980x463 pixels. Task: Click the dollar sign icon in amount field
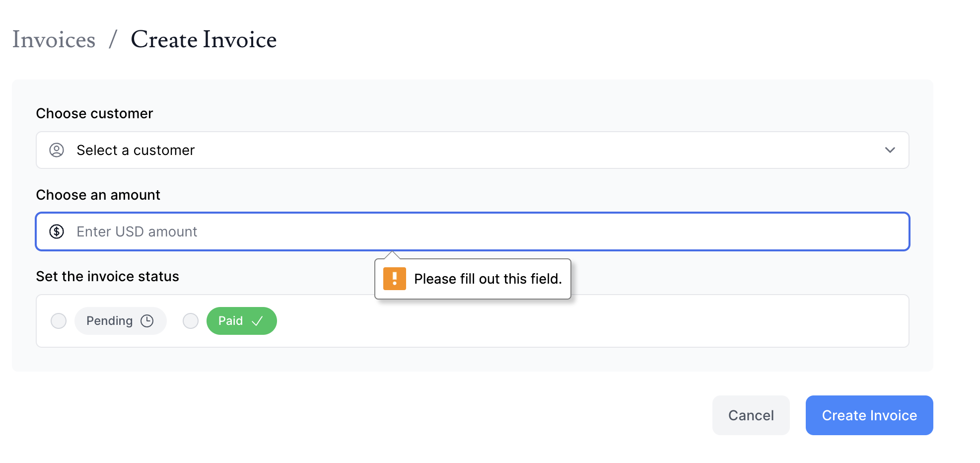(x=57, y=231)
